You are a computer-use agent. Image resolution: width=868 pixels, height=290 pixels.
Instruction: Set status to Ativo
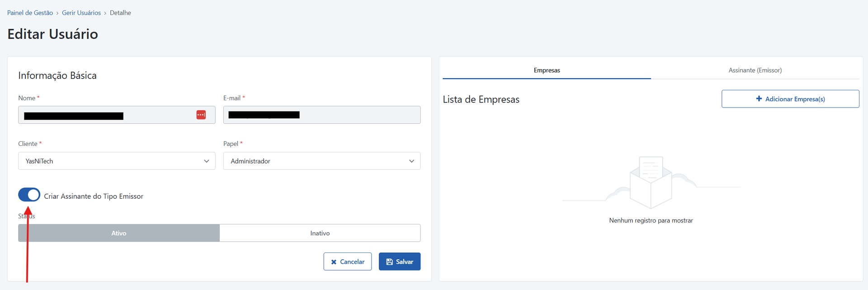(x=119, y=233)
